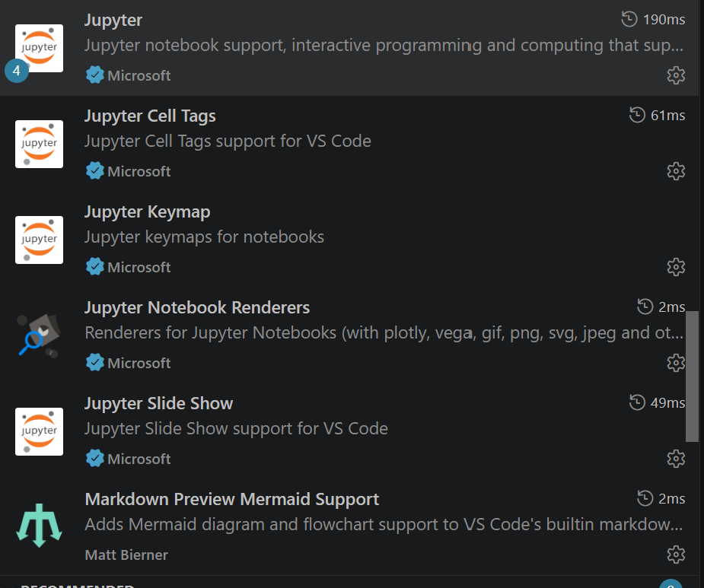
Task: Open Markdown Preview Mermaid Support extension
Action: tap(349, 527)
